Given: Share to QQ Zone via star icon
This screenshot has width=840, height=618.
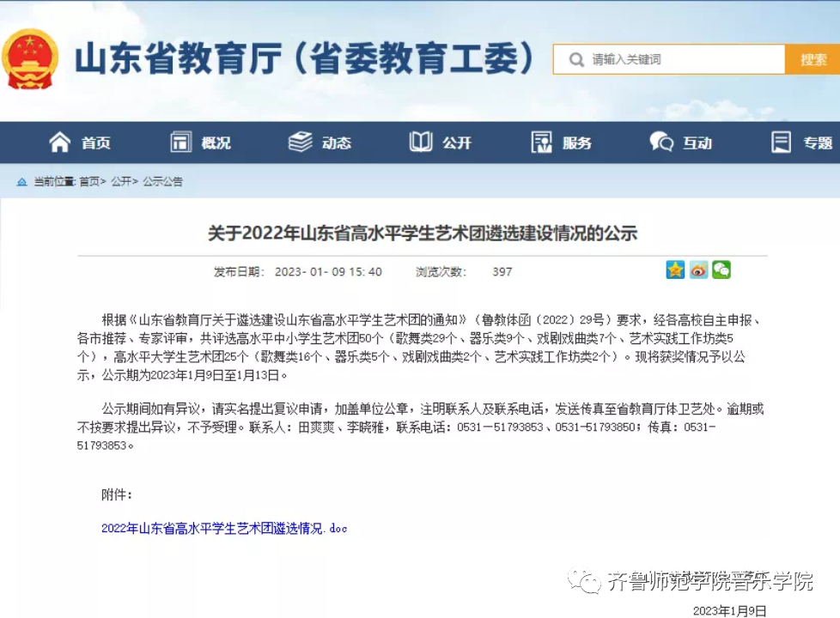Looking at the screenshot, I should [x=675, y=270].
